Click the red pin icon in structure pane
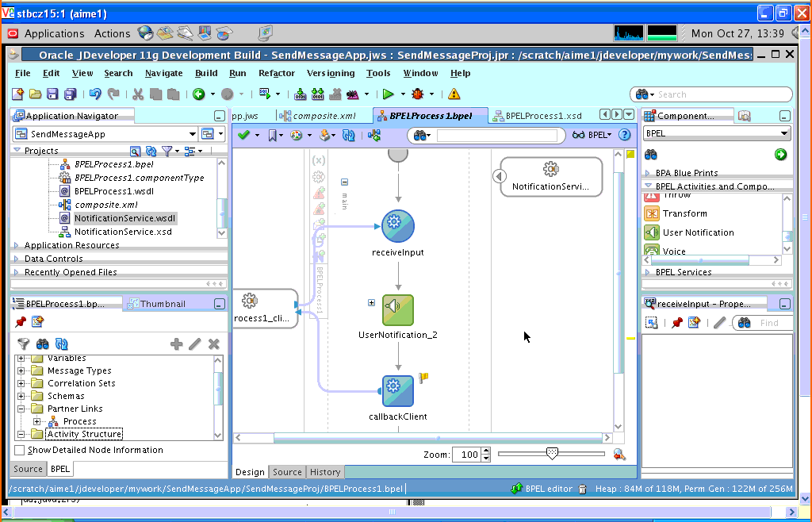This screenshot has width=812, height=522. point(21,321)
